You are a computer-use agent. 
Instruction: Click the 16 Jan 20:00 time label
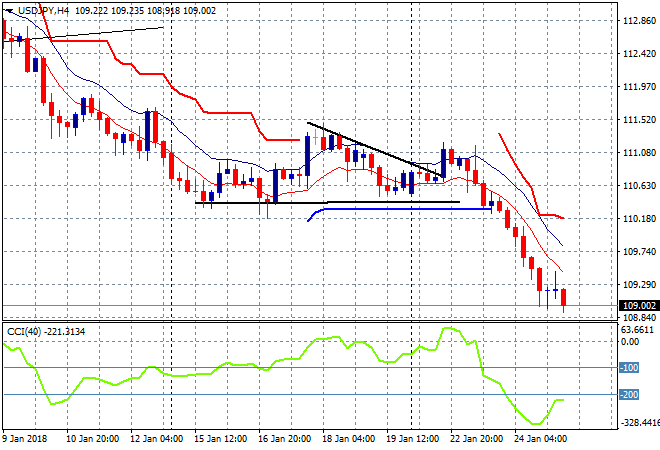[285, 439]
